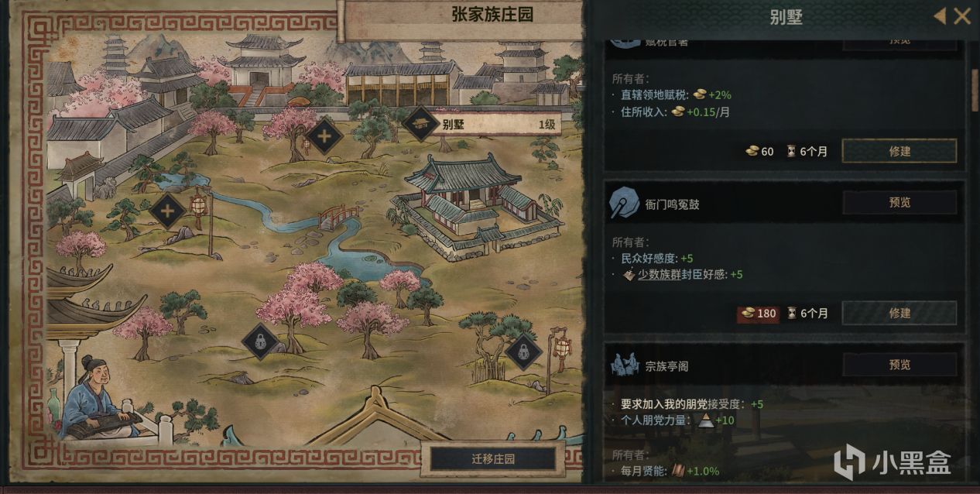
Task: Select the plus building slot beside the lantern
Action: [x=167, y=211]
